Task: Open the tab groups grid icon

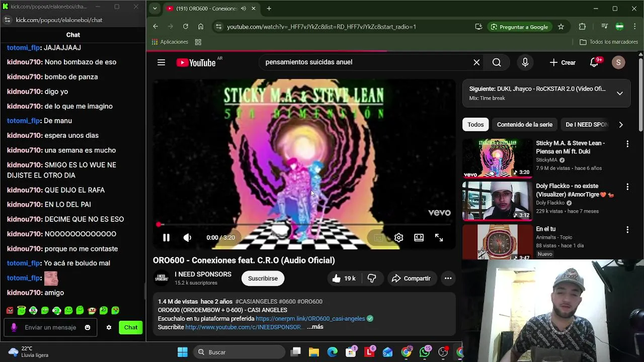Action: 198,42
